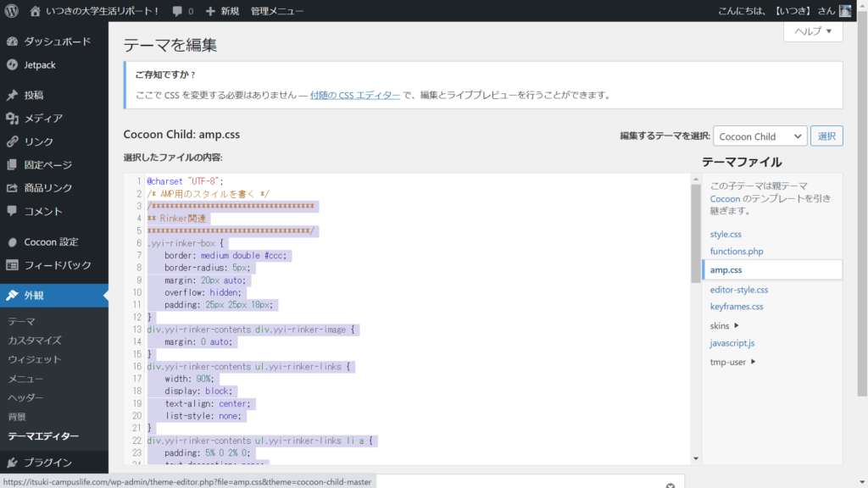Screen dimensions: 868x488
Task: Click the .yyi-rinker-box selector on line 6
Action: click(x=181, y=243)
